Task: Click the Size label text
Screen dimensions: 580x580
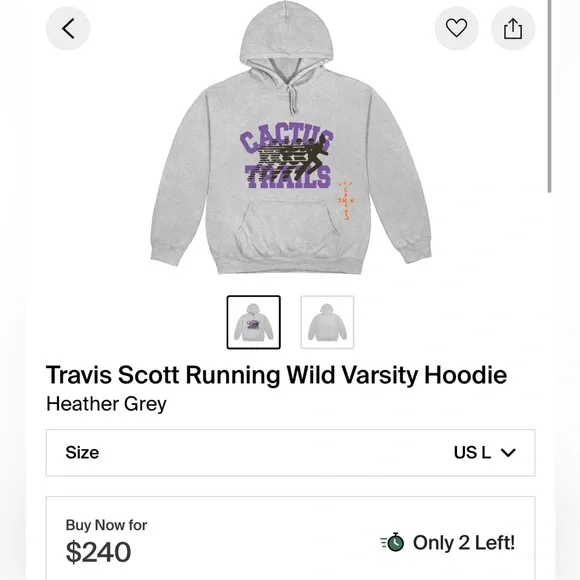Action: [82, 452]
